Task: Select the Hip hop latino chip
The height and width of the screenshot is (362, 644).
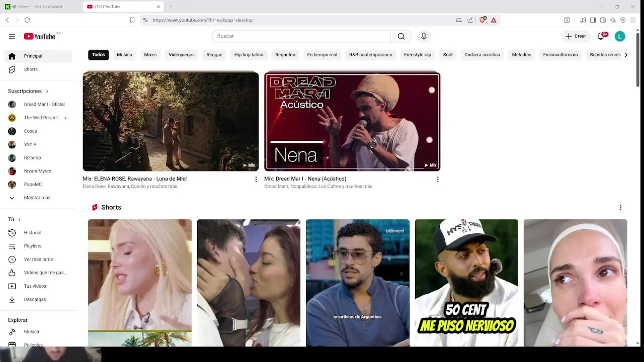Action: tap(249, 55)
